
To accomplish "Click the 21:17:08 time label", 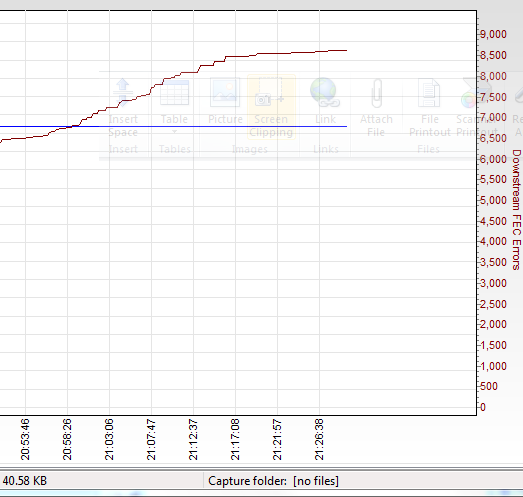I will pos(235,440).
